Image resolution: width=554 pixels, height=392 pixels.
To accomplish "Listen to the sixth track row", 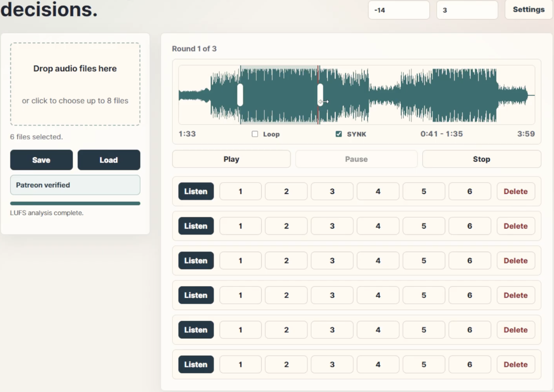I will coord(196,364).
